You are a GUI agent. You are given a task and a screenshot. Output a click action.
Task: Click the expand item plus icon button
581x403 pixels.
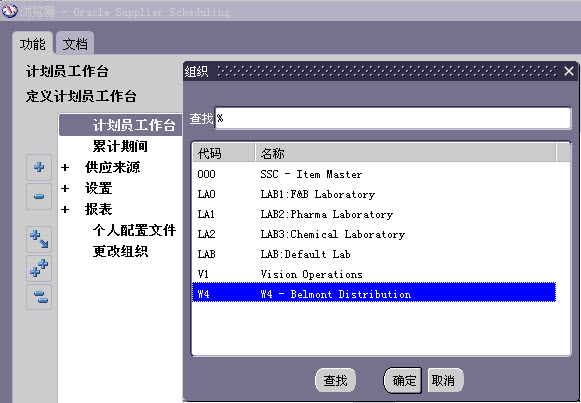coord(39,167)
